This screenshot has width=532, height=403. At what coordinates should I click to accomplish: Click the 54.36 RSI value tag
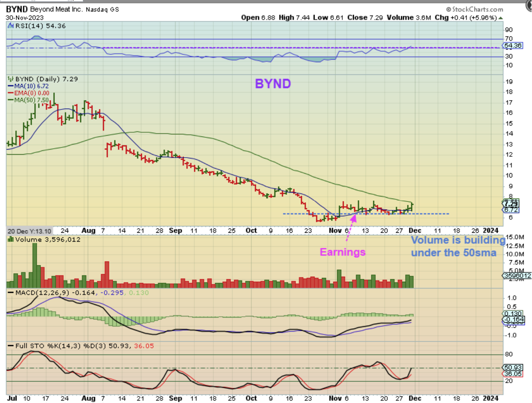pyautogui.click(x=513, y=45)
